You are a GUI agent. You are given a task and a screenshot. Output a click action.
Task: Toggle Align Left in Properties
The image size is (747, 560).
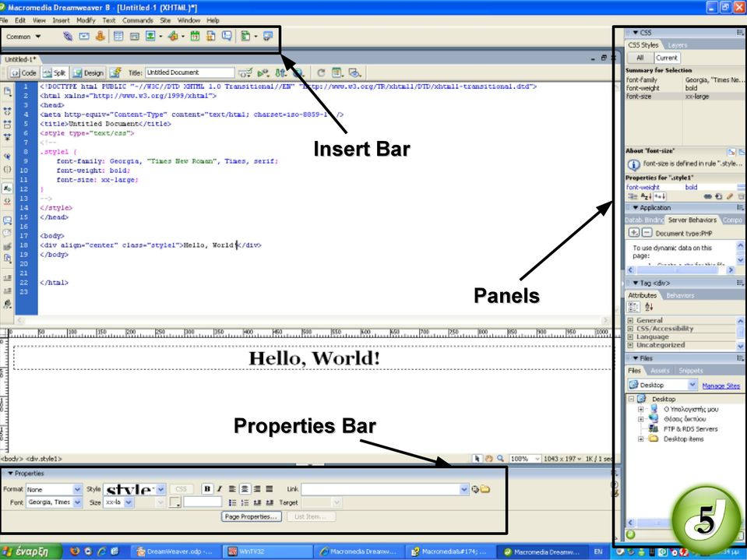[232, 489]
